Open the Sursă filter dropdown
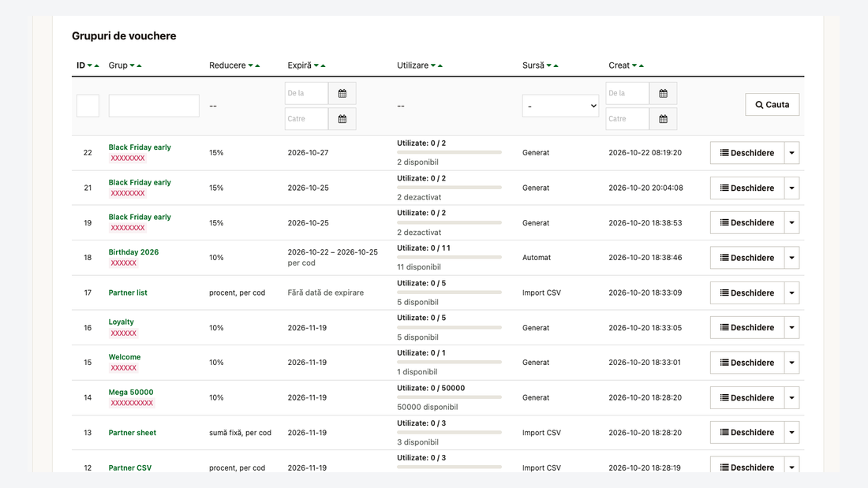 [x=561, y=106]
